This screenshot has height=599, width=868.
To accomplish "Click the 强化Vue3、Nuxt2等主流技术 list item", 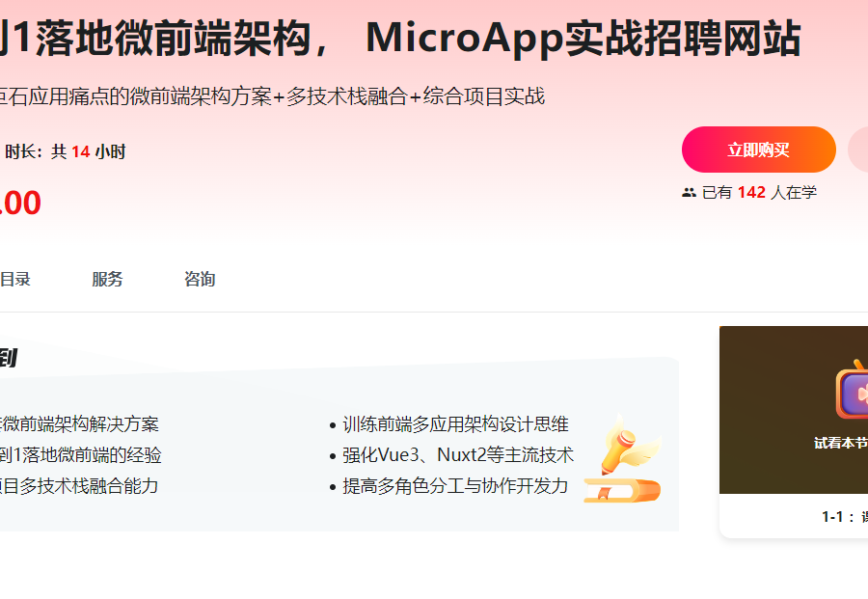I will click(x=457, y=454).
